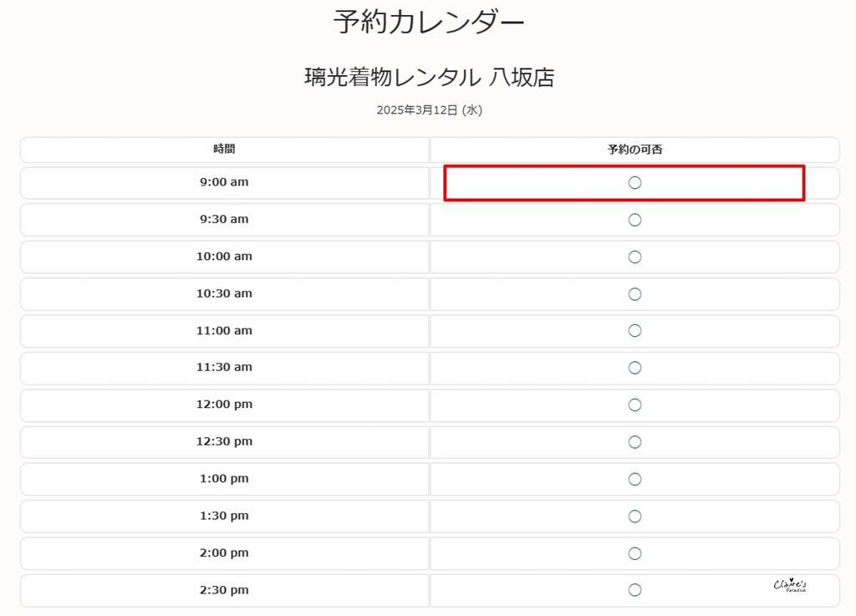Click the 璃光着物レンタル 八坂店 shop heading
The image size is (856, 616).
[429, 78]
